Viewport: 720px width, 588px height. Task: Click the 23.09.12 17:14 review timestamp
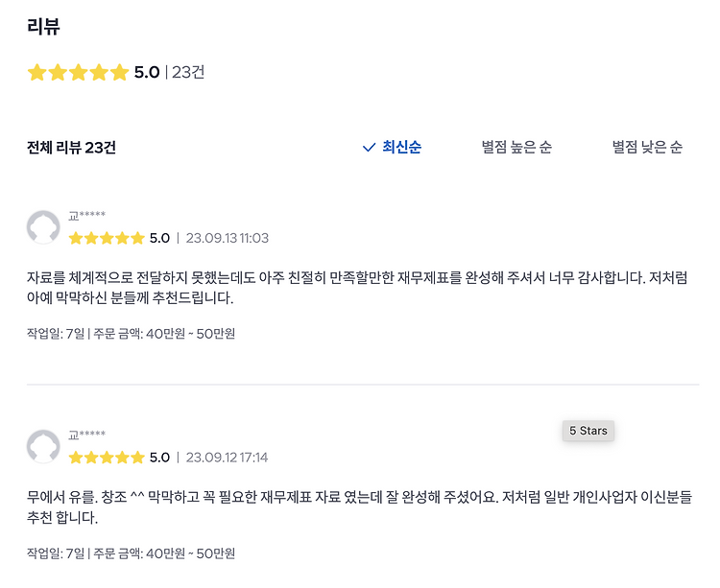pyautogui.click(x=227, y=458)
